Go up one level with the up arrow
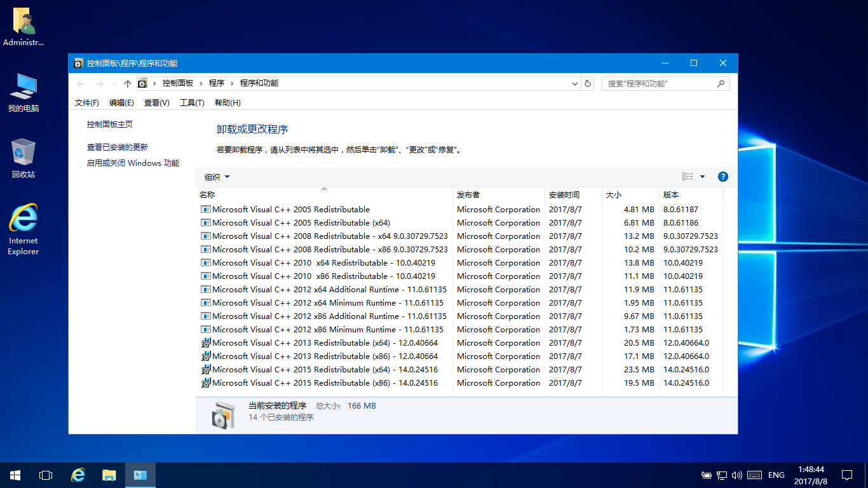Image resolution: width=868 pixels, height=488 pixels. click(x=128, y=83)
